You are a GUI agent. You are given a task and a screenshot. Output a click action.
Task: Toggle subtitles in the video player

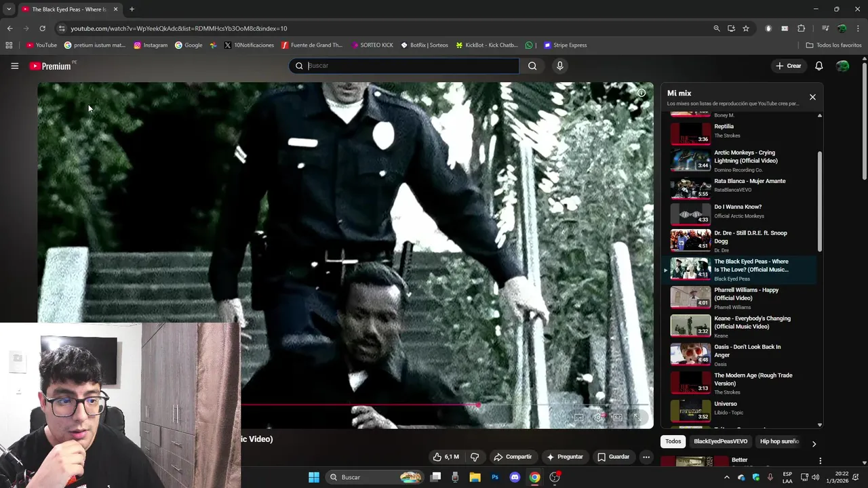[x=578, y=418]
